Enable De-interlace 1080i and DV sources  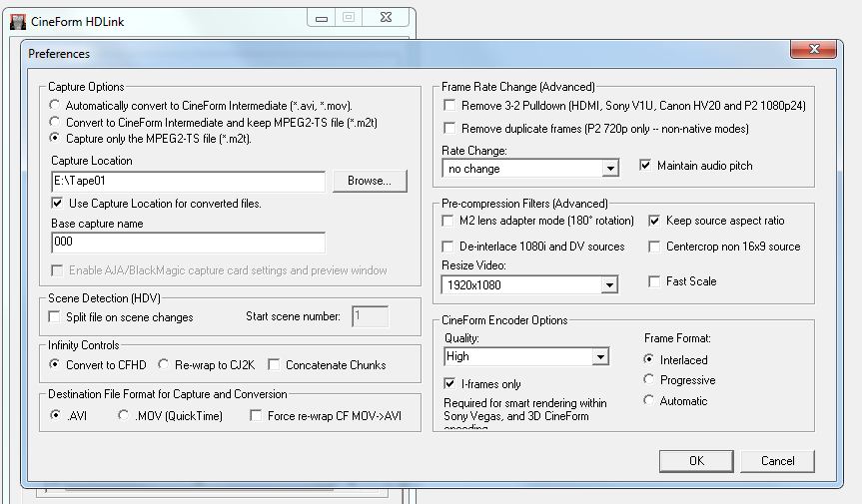click(447, 246)
